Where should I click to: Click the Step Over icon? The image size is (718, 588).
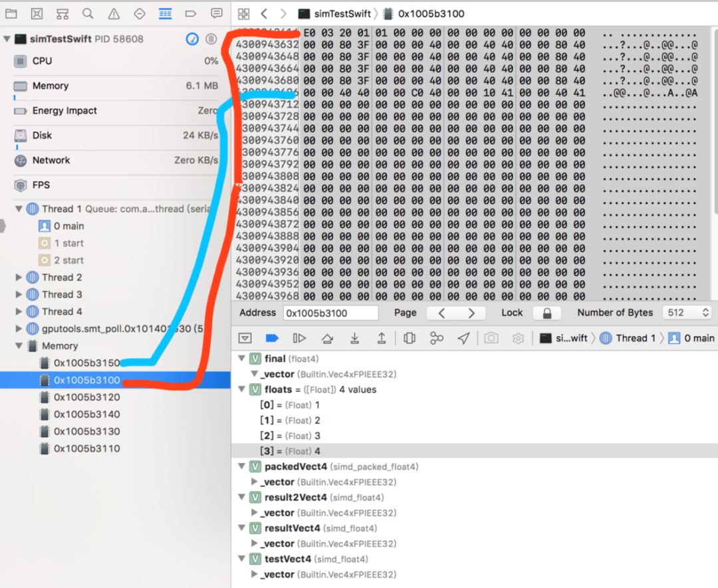click(327, 338)
